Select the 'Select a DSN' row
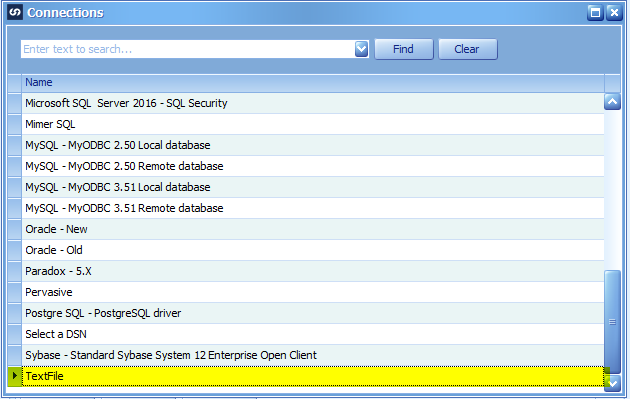 coord(313,334)
